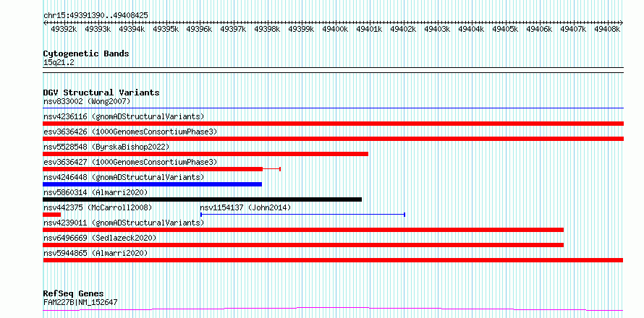Viewport: 644px width, 318px height.
Task: Click the Cytogenetic Bands track title
Action: click(86, 53)
